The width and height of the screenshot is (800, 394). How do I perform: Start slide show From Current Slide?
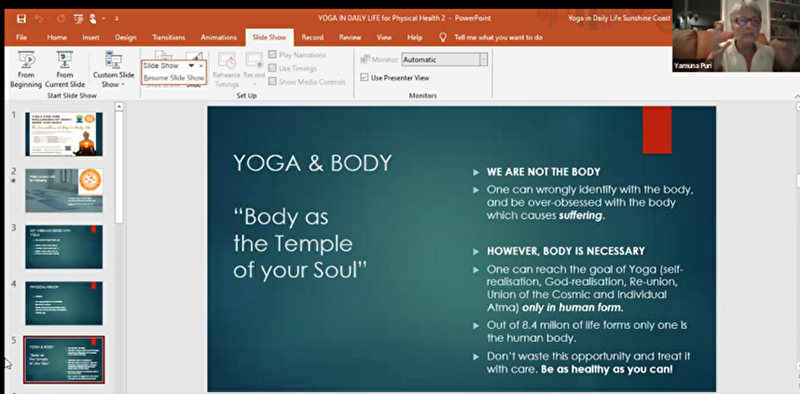(65, 69)
